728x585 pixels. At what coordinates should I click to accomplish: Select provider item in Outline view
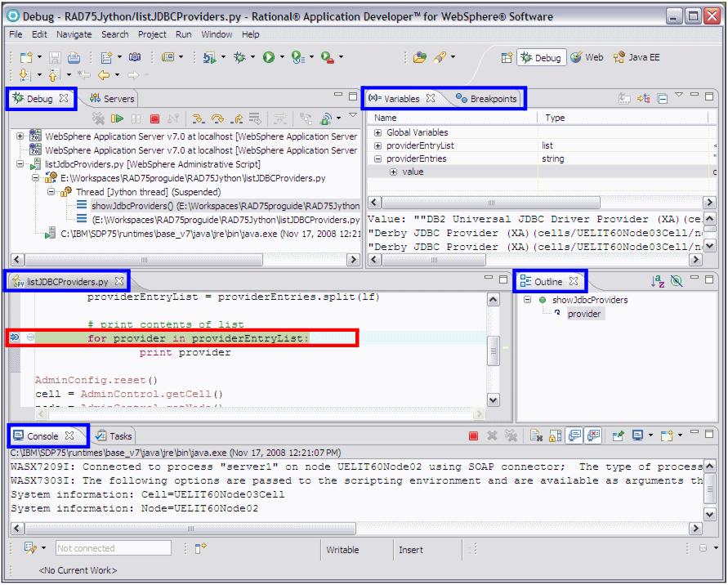[584, 314]
